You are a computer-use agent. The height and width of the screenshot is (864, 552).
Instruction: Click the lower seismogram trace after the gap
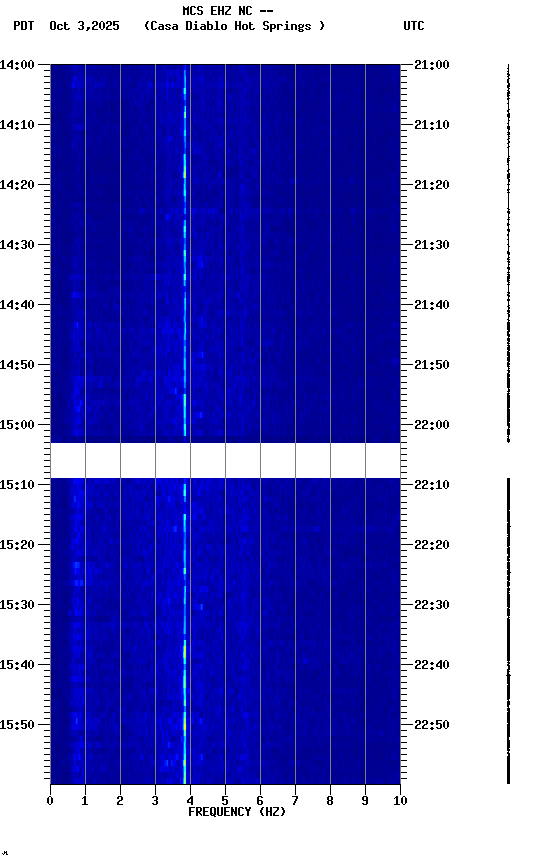508,631
